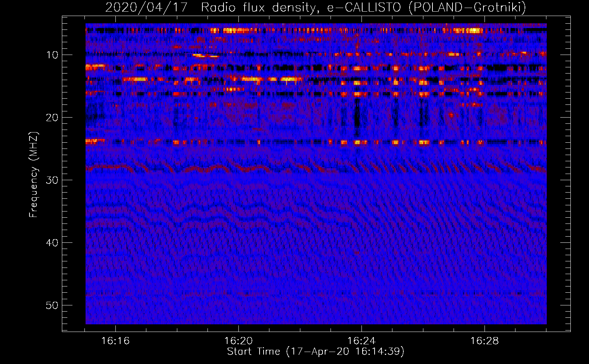The image size is (589, 364).
Task: Click the 16:16 time tick label
Action: [115, 341]
